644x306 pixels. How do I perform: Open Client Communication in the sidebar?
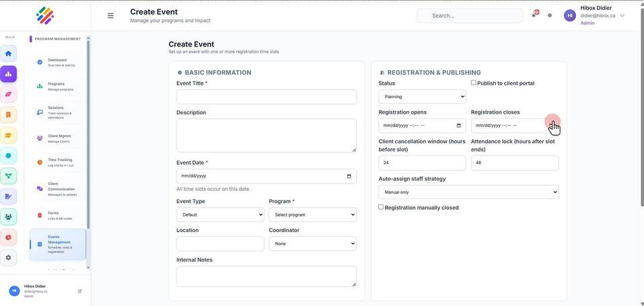click(57, 189)
